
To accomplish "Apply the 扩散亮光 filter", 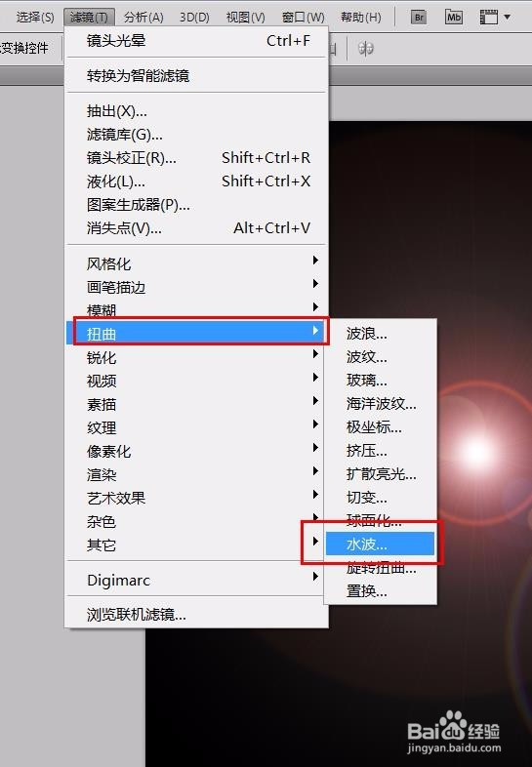I will pyautogui.click(x=381, y=474).
